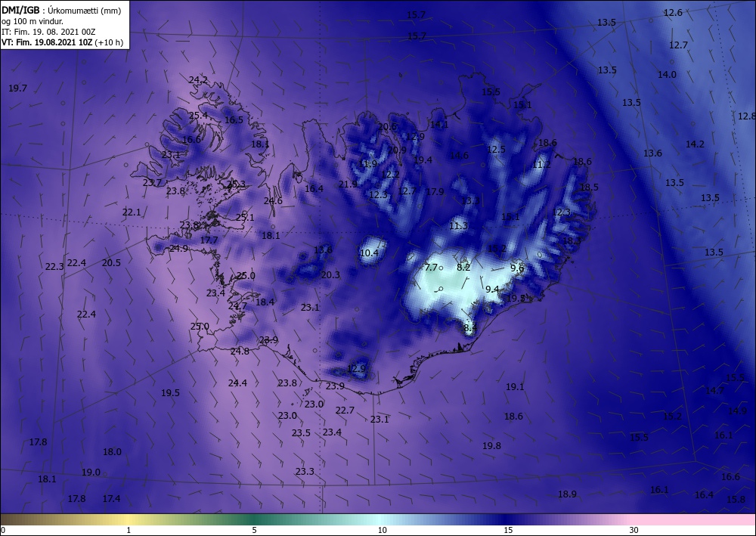Image resolution: width=756 pixels, height=536 pixels.
Task: Click the map value 17.9
Action: tap(435, 191)
